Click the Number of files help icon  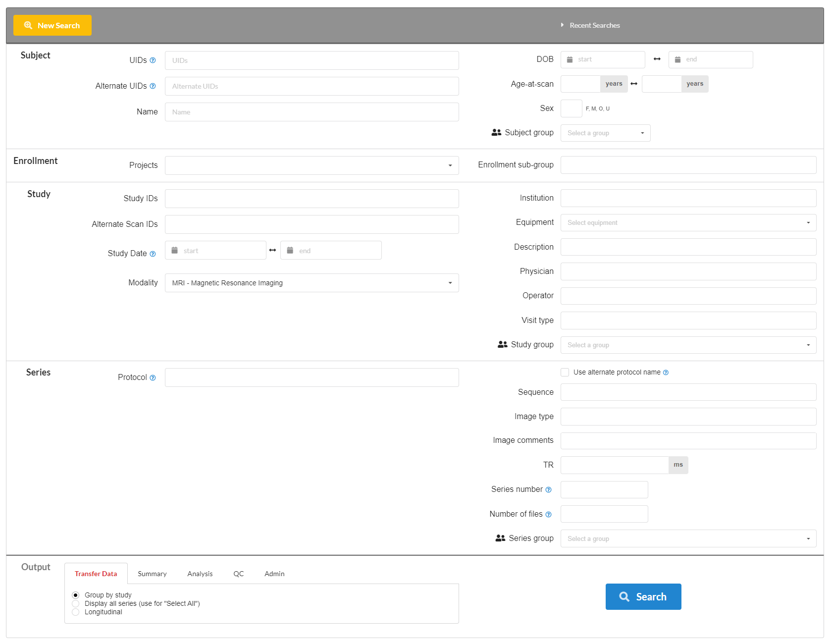[548, 515]
